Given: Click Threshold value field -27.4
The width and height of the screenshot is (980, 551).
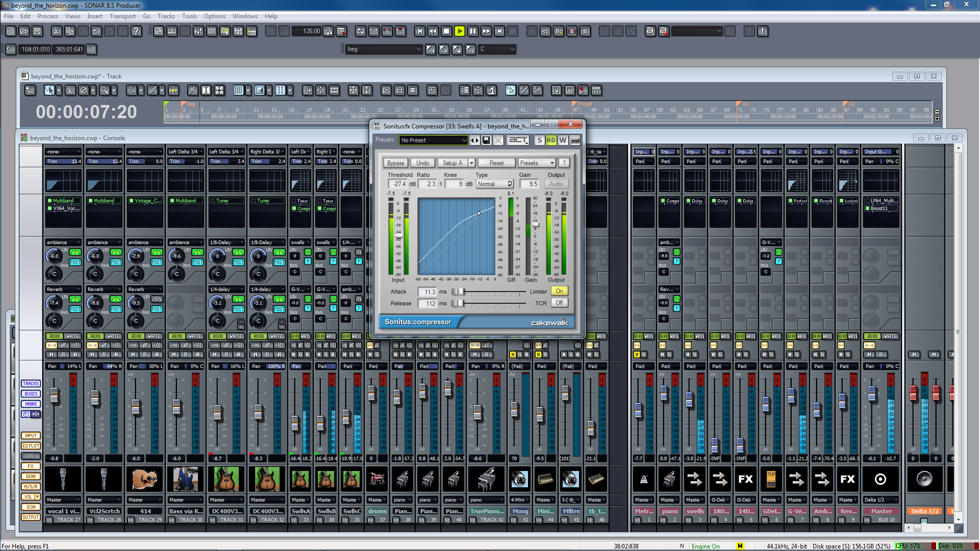Looking at the screenshot, I should tap(399, 184).
